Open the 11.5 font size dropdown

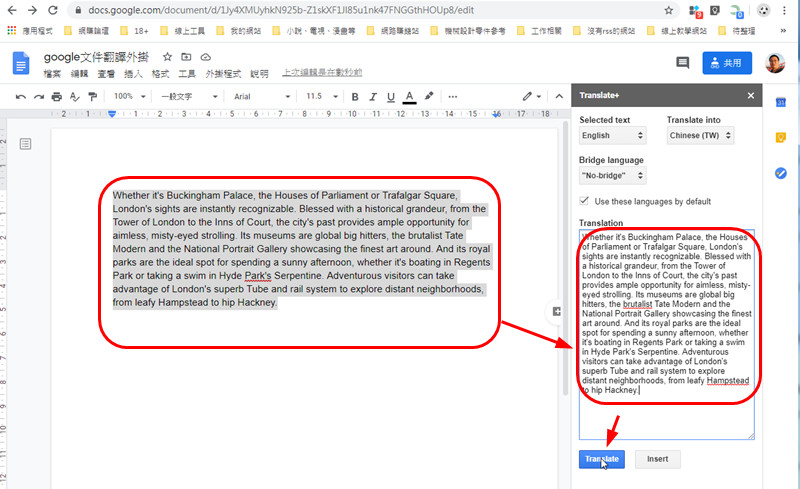(x=322, y=96)
